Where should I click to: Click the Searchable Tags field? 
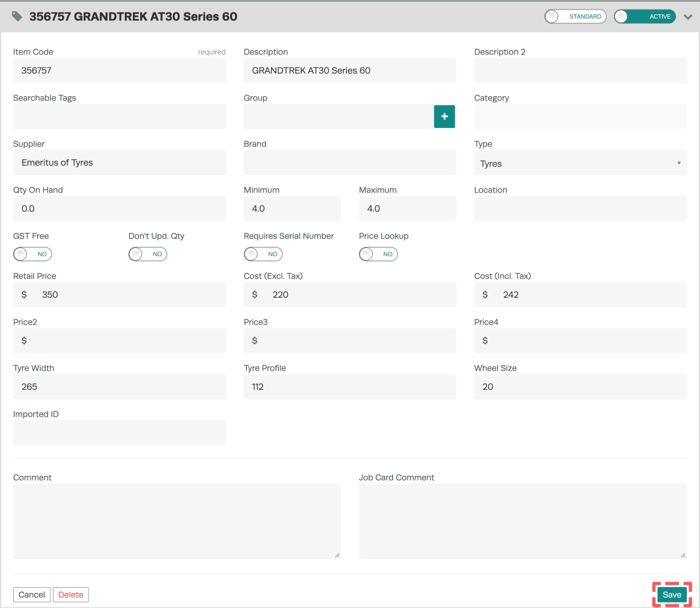119,117
